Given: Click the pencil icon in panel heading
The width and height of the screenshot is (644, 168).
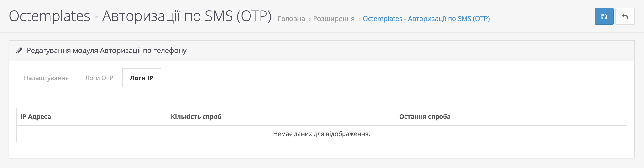Looking at the screenshot, I should (x=19, y=51).
